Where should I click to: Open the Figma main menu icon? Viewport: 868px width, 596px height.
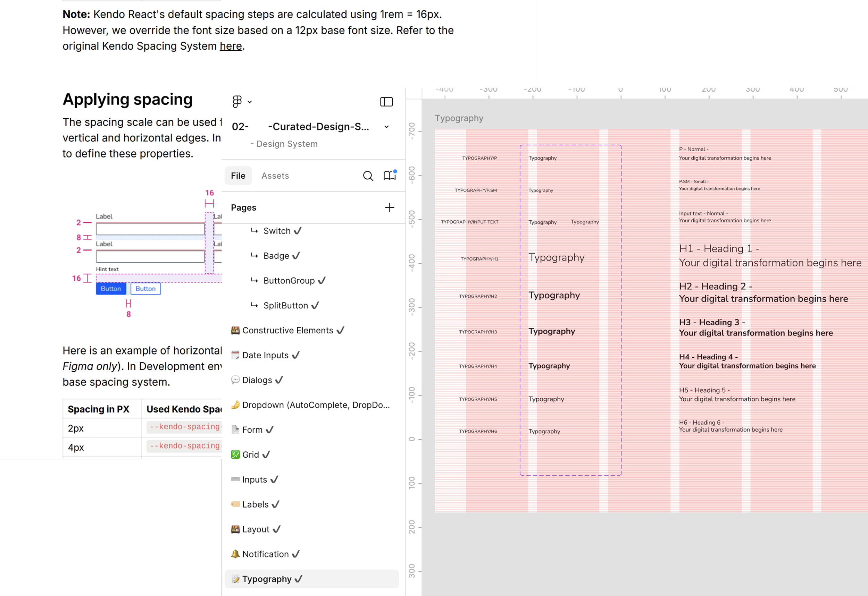pos(237,102)
